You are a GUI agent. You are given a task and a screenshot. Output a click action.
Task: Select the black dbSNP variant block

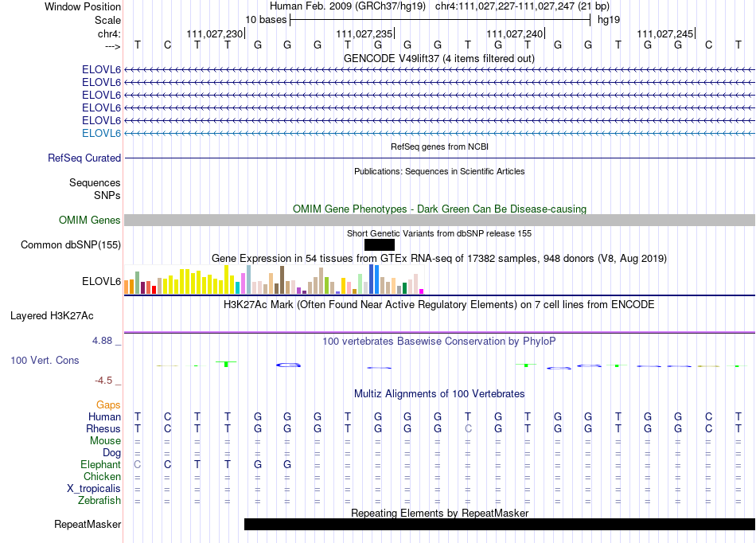coord(380,245)
